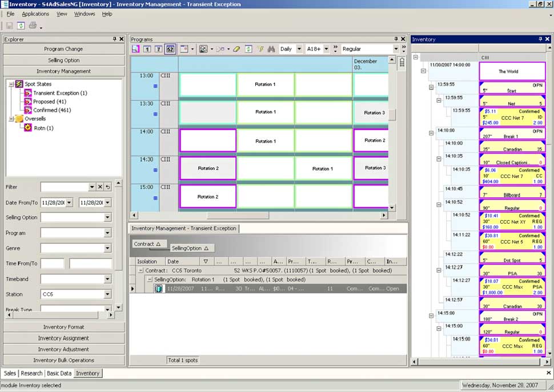Screen dimensions: 554x392
Task: Click the print icon in the main toolbar
Action: coord(33,26)
